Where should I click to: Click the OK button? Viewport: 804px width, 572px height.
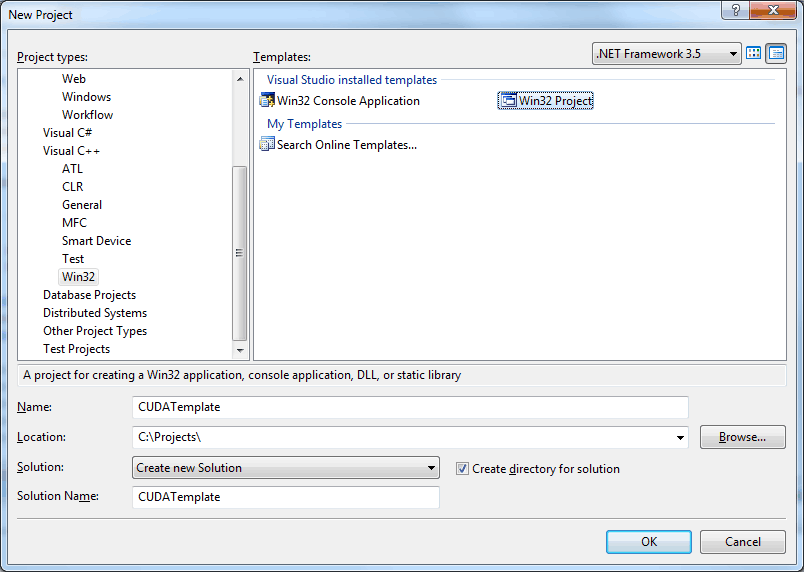click(649, 542)
